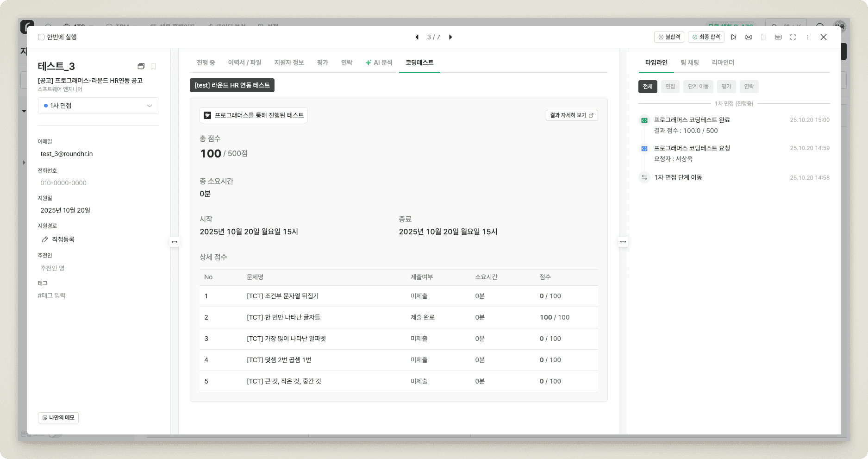Go to next applicant with right arrow
Image resolution: width=868 pixels, height=459 pixels.
tap(450, 37)
